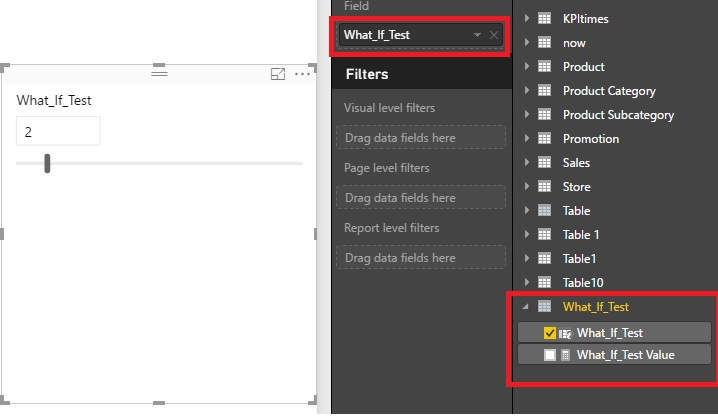Screen dimensions: 718x416
Task: Click the What_If_Test slicer title
Action: click(54, 100)
